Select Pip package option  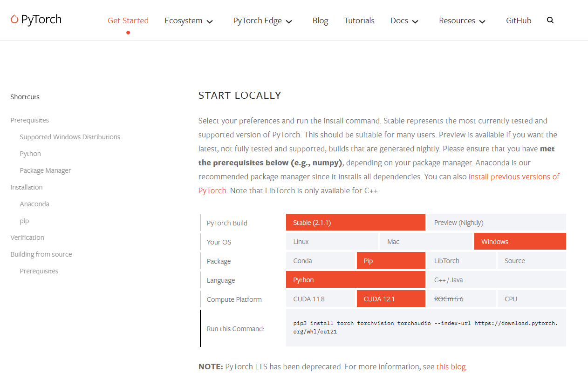[x=391, y=260]
